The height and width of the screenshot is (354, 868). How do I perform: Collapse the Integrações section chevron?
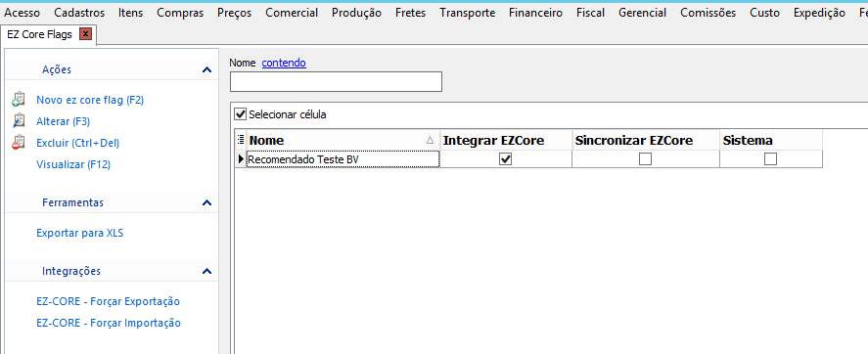(207, 272)
